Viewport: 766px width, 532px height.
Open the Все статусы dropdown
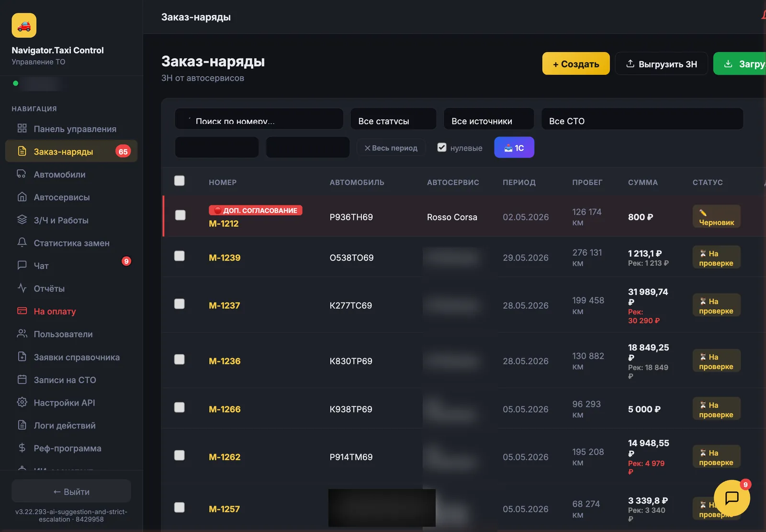pos(393,119)
